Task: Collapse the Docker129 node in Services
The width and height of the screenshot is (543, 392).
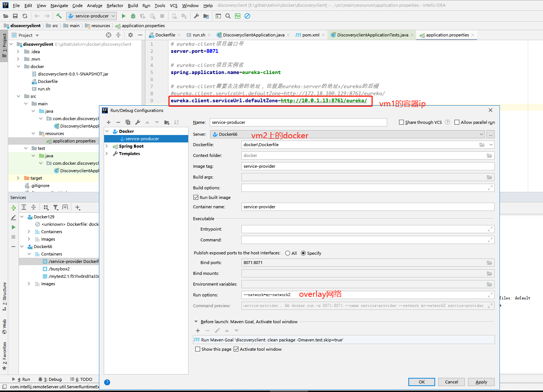Action: (22, 217)
